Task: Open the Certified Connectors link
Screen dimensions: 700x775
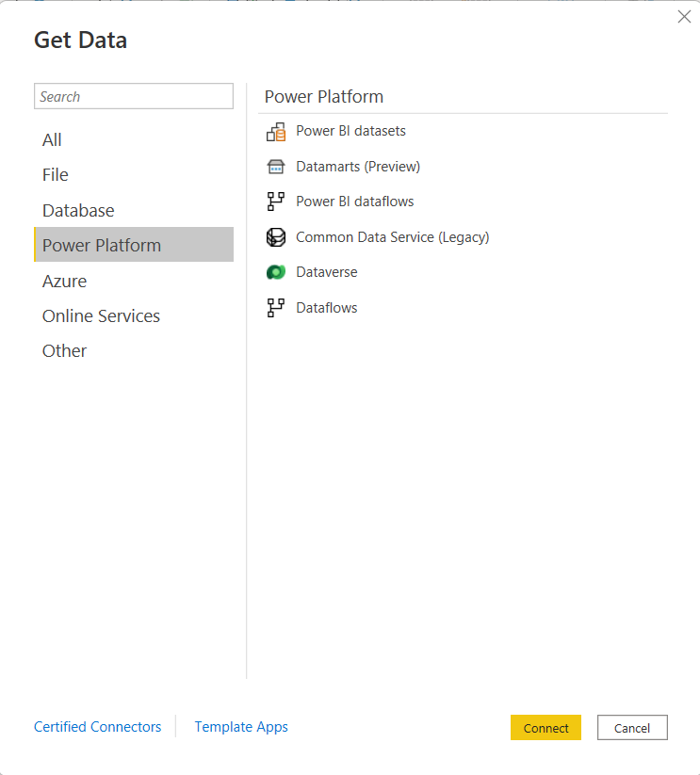Action: pyautogui.click(x=97, y=727)
